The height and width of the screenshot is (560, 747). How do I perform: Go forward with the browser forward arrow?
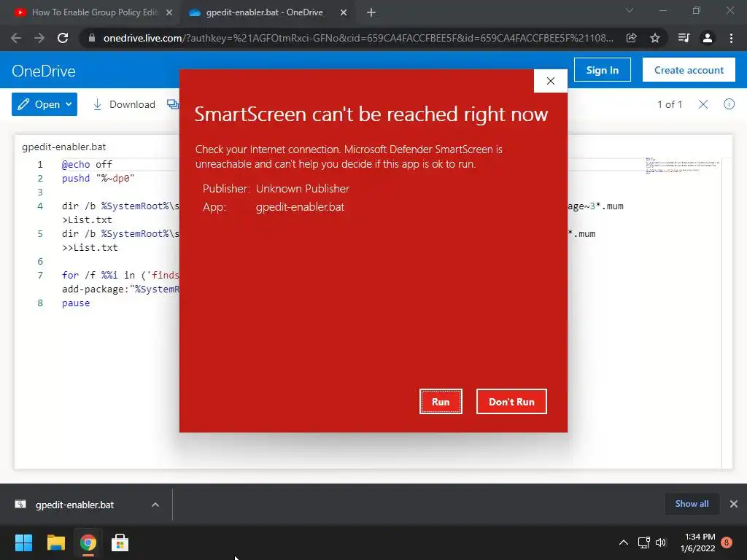point(39,38)
